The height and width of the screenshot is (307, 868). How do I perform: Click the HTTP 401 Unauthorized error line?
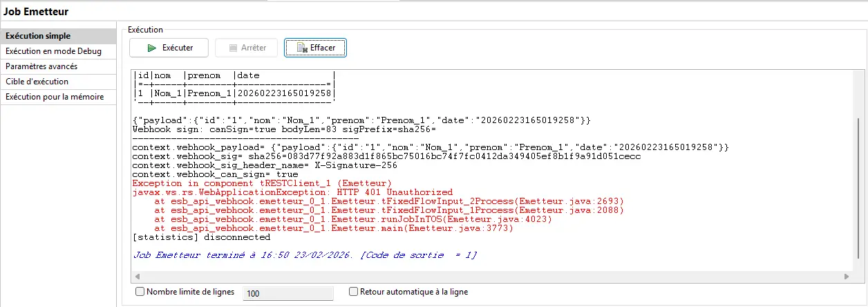pyautogui.click(x=292, y=192)
